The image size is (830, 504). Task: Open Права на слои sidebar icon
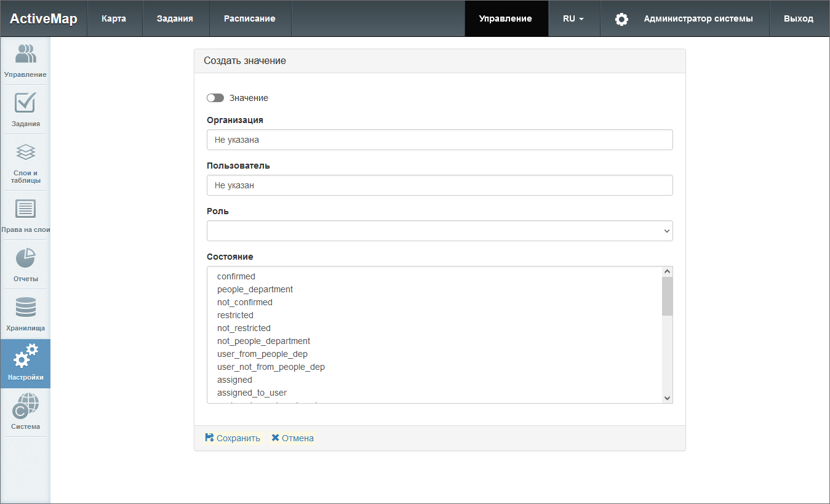25,209
